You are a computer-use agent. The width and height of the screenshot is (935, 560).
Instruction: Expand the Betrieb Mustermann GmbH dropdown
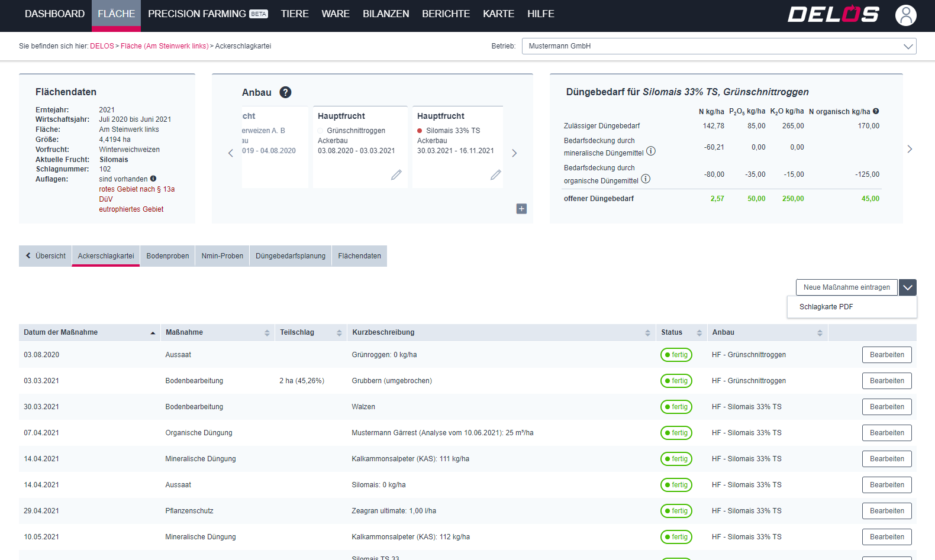[719, 46]
